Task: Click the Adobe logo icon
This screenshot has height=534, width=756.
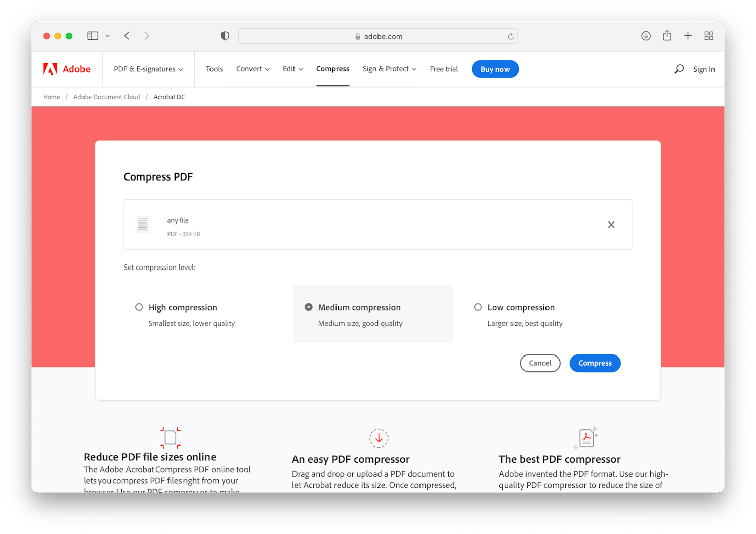Action: click(x=50, y=69)
